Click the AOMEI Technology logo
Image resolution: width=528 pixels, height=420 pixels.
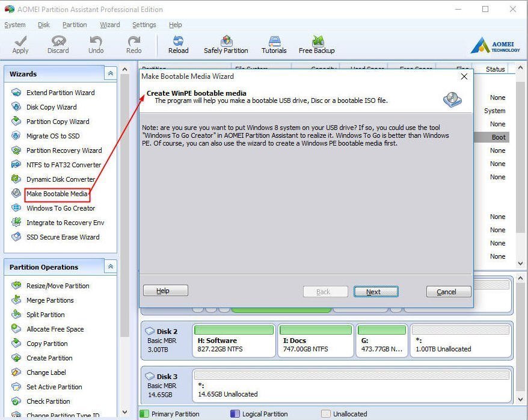coord(495,45)
